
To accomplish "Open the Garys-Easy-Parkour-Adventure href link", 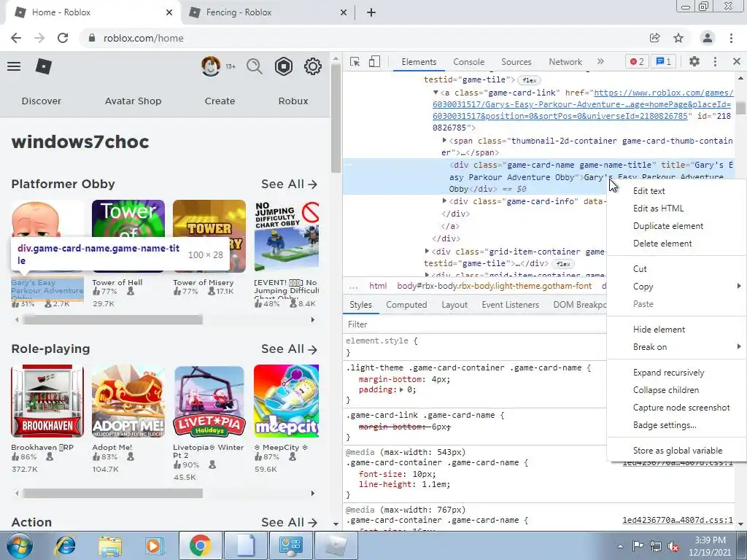I will (x=581, y=104).
